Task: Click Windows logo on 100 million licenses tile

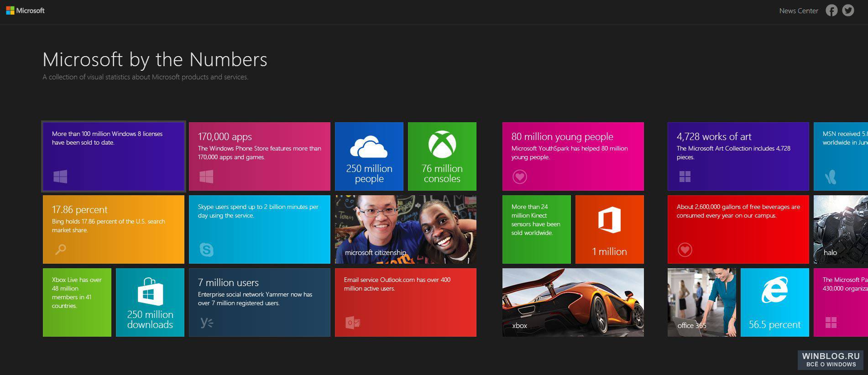Action: [x=60, y=177]
